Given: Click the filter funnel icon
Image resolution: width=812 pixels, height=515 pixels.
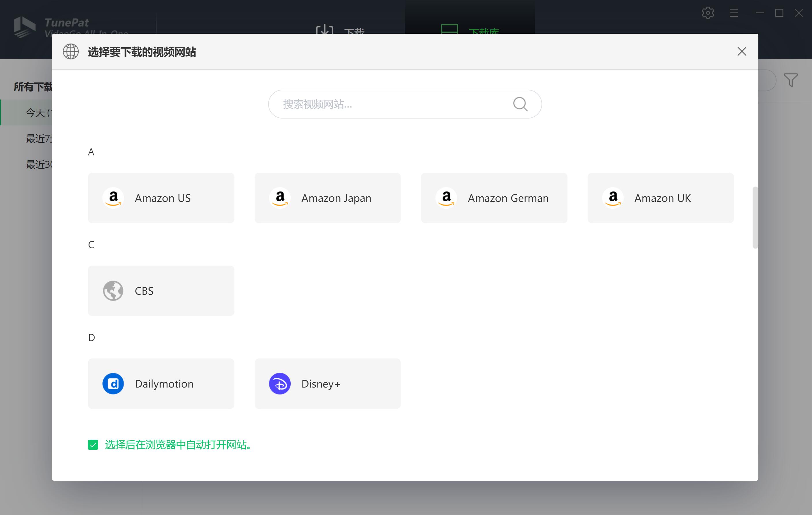Looking at the screenshot, I should coord(790,80).
